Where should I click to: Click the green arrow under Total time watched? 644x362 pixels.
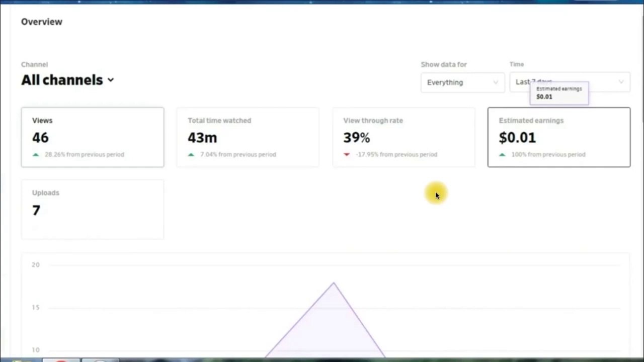191,155
